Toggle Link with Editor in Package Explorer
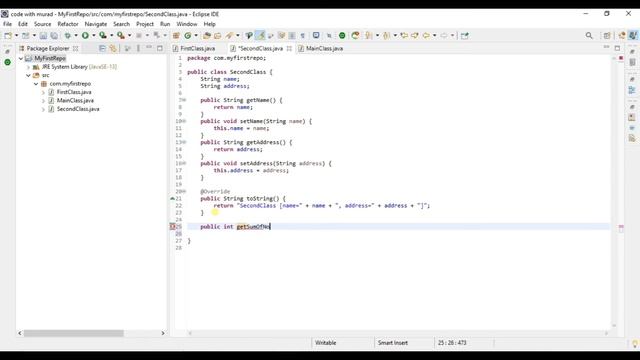Viewport: 640px width, 360px height. click(x=113, y=48)
